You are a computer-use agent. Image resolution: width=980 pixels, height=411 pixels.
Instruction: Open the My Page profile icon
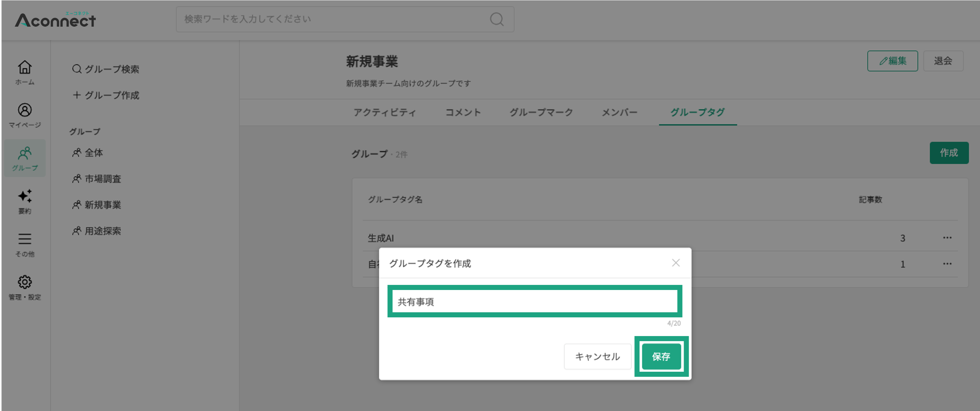point(25,110)
